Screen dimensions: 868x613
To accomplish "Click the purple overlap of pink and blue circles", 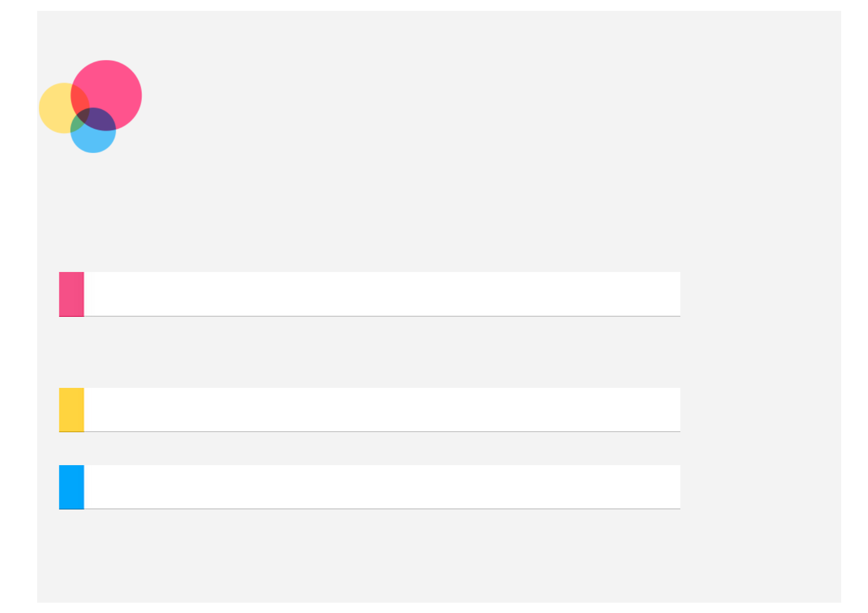I will [101, 119].
